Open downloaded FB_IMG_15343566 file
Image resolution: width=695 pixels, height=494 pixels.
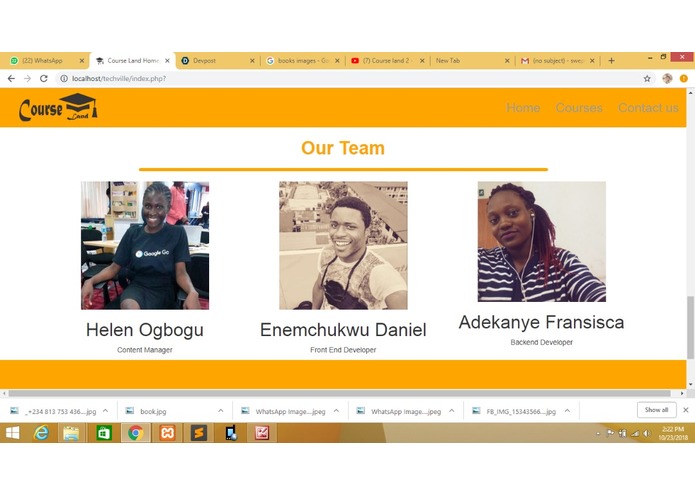point(521,411)
